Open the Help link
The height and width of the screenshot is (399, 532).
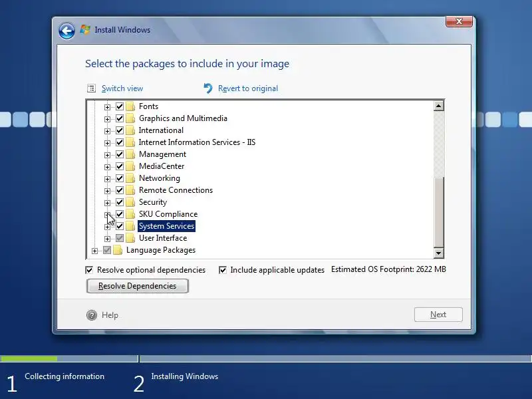coord(110,315)
